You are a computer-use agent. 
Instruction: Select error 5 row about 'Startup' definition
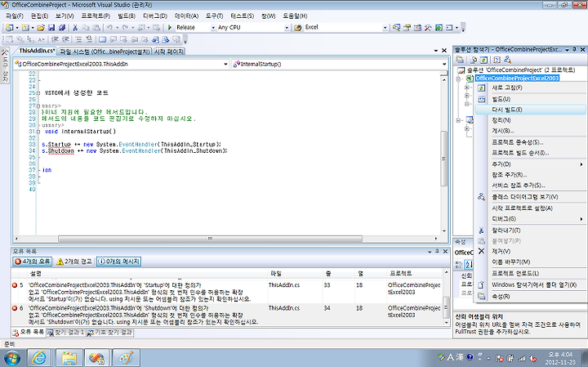click(x=227, y=293)
